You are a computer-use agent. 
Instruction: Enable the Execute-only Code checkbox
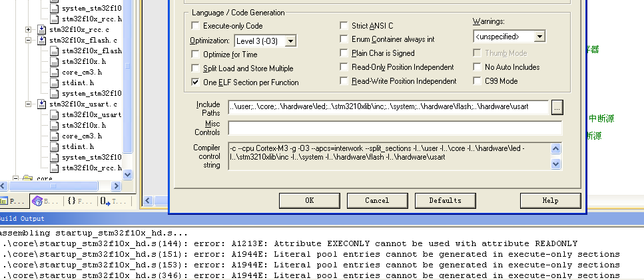click(196, 26)
